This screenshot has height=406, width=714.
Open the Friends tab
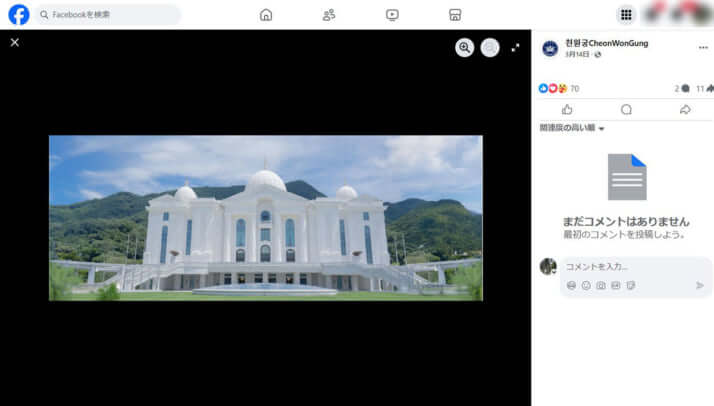click(329, 15)
